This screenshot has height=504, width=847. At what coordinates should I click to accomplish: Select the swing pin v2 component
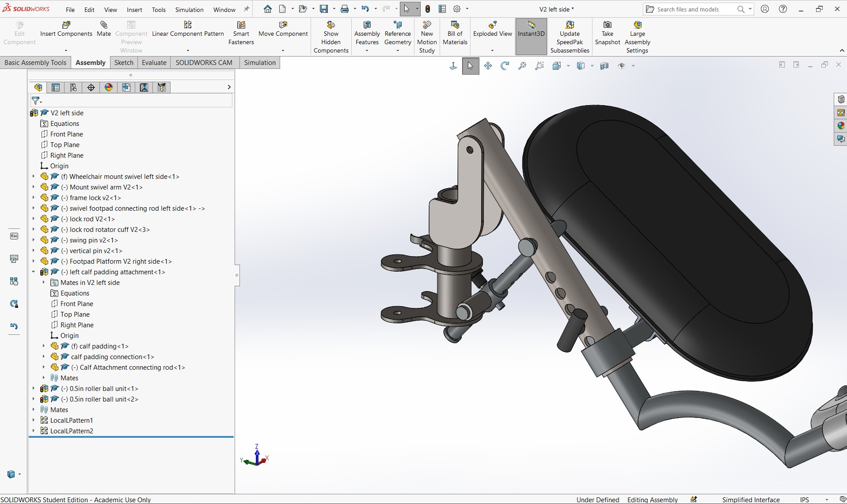point(89,240)
